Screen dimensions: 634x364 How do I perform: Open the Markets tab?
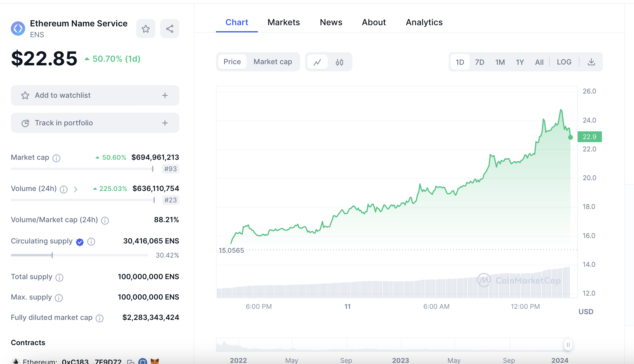tap(283, 22)
